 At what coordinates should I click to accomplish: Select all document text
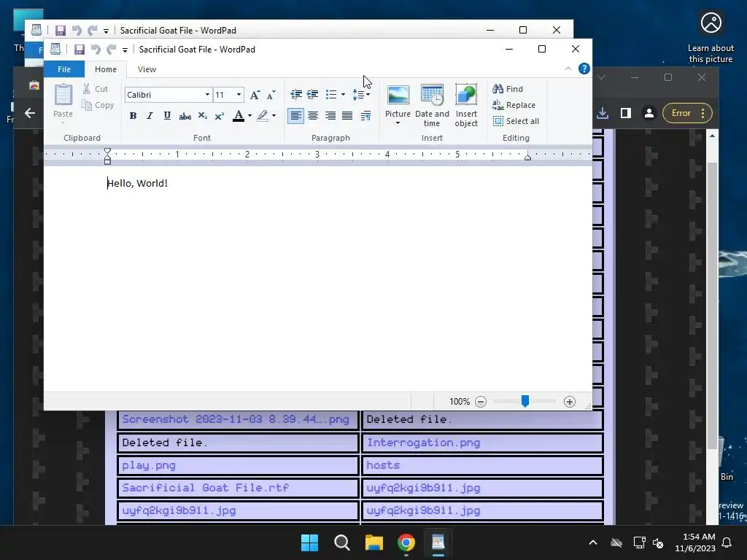click(x=516, y=121)
